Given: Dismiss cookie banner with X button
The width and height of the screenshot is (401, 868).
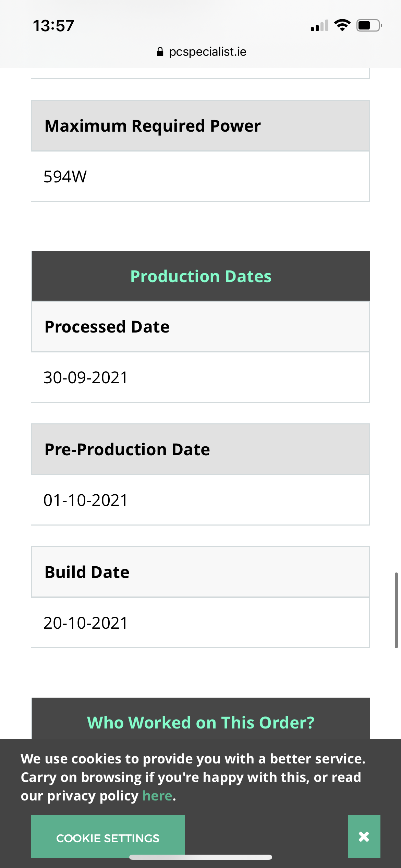Looking at the screenshot, I should tap(364, 836).
